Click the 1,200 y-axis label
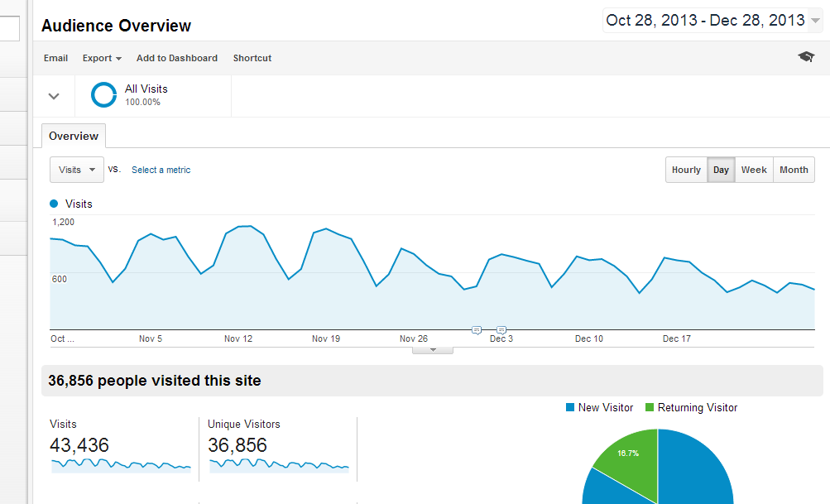830x504 pixels. pos(63,222)
